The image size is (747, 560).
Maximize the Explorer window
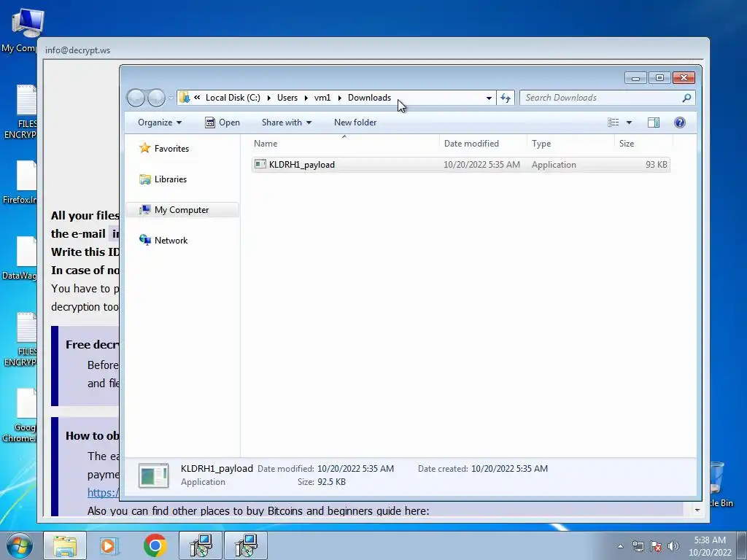click(659, 77)
